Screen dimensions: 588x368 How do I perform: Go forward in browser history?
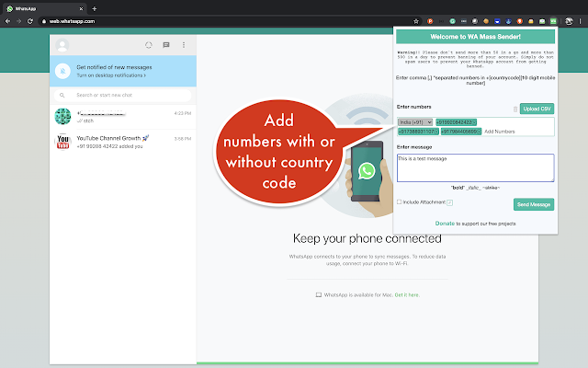click(x=18, y=21)
